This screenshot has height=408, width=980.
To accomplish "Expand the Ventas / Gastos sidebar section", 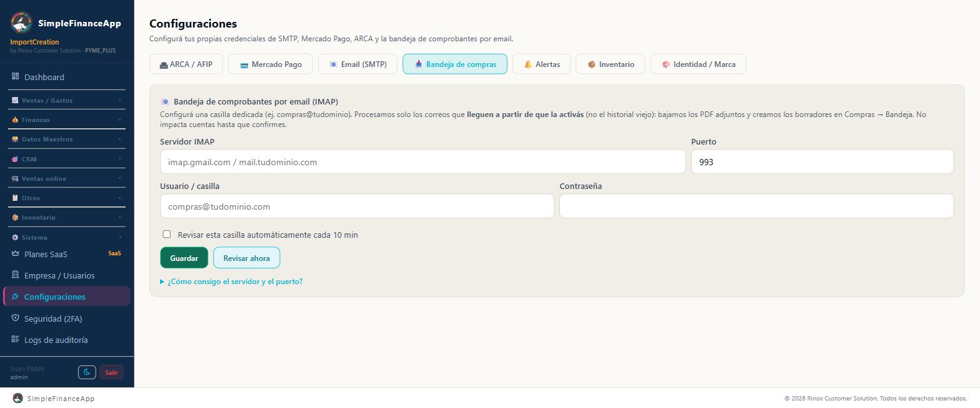I will coord(67,100).
